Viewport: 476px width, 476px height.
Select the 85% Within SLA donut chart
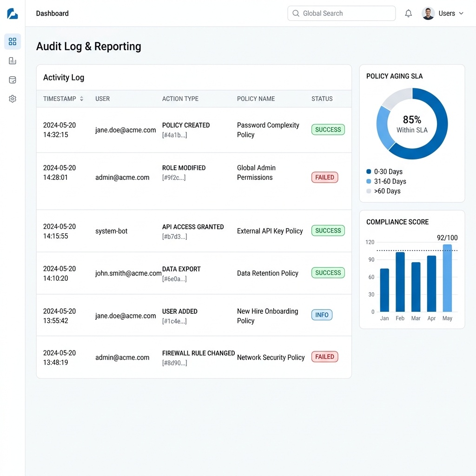[x=412, y=123]
